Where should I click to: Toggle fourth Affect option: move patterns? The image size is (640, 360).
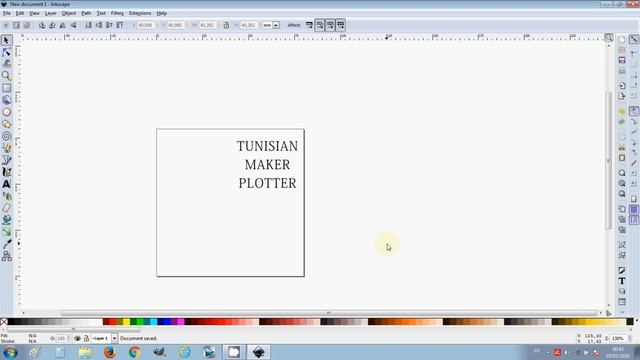(340, 25)
